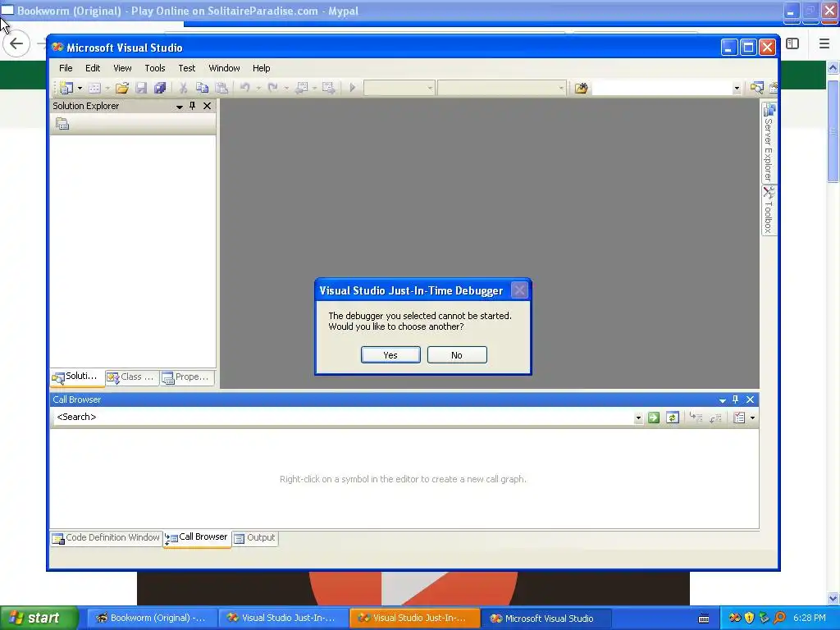Click the Mypal sidebar toggle icon
840x630 pixels.
792,44
